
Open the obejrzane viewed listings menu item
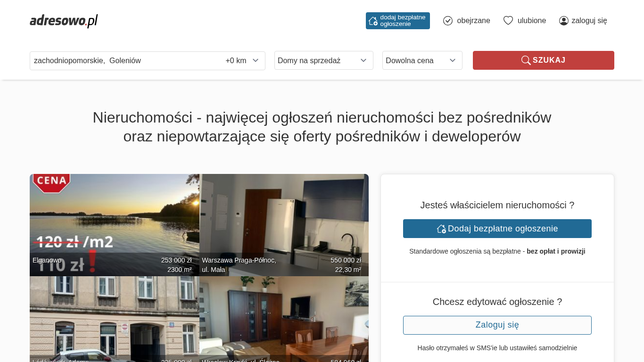pyautogui.click(x=473, y=21)
